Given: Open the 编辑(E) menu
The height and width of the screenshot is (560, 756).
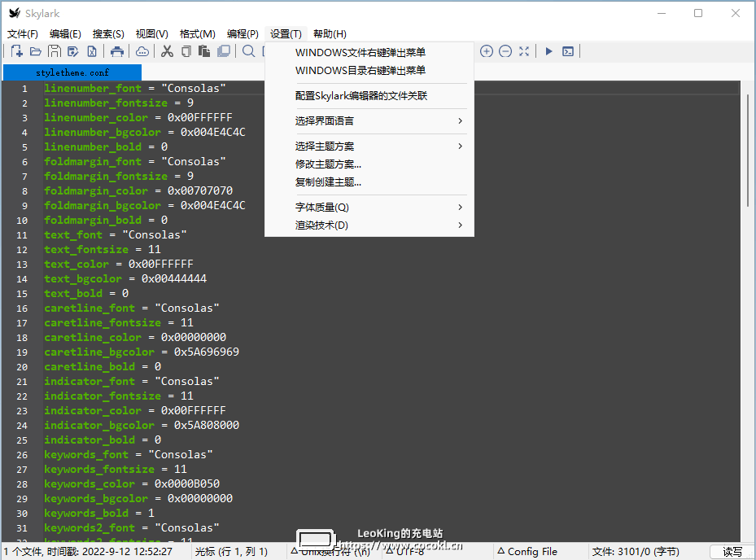Looking at the screenshot, I should (65, 33).
